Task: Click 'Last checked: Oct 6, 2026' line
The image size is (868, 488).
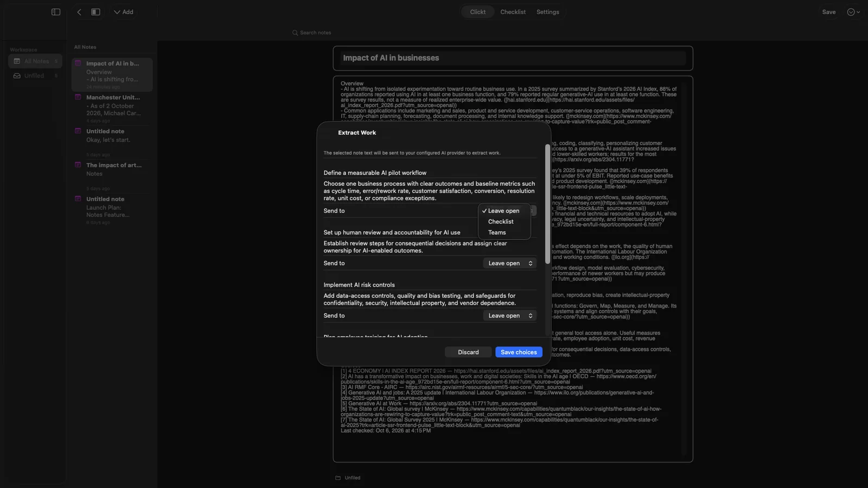Action: [x=386, y=431]
